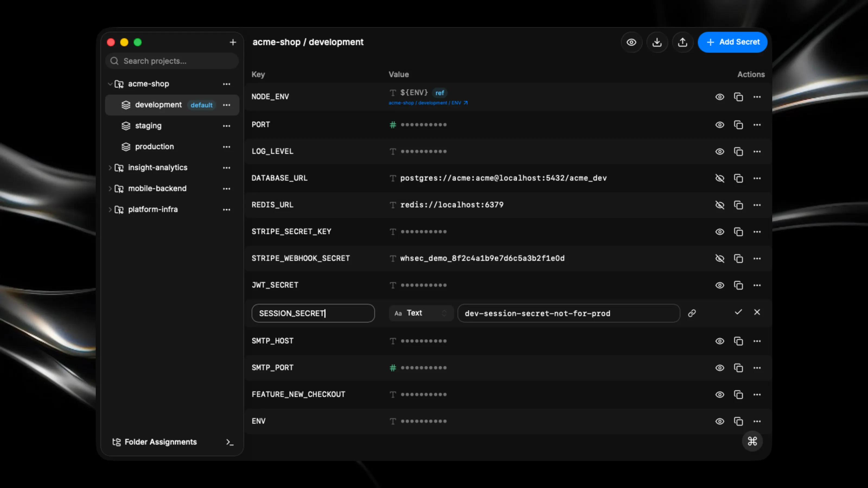Expand the platform-infra project

point(110,210)
